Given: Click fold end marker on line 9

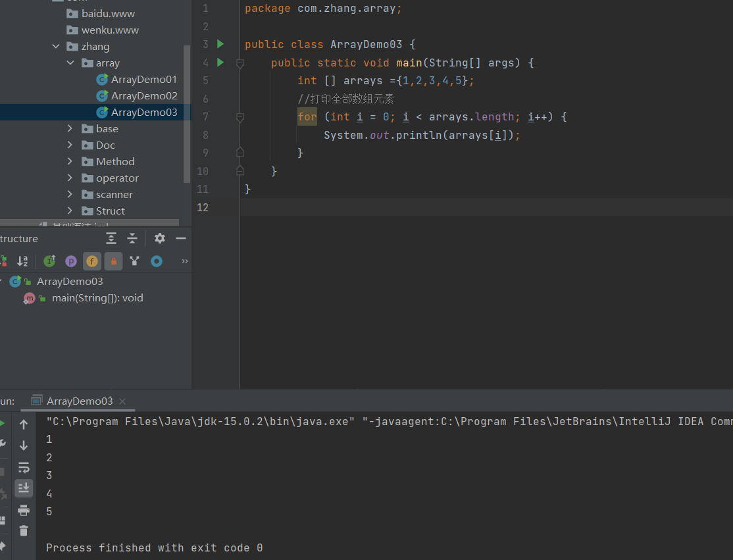Looking at the screenshot, I should (x=240, y=152).
